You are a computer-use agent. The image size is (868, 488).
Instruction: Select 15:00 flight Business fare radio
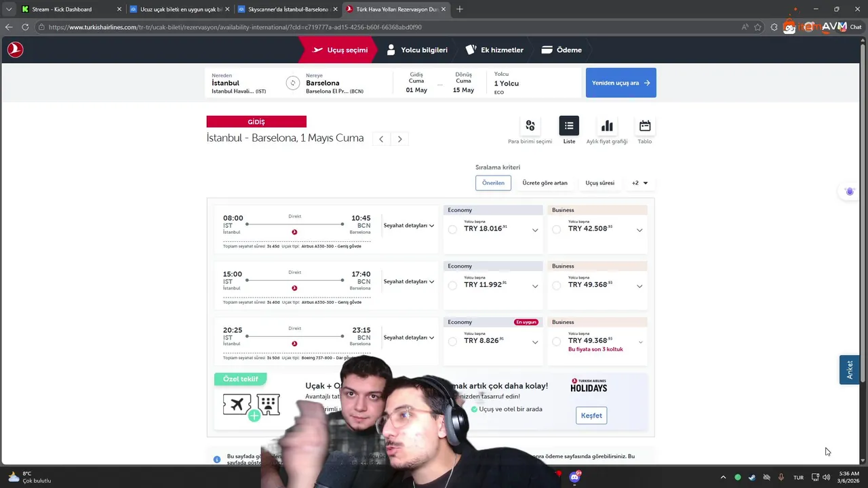556,286
